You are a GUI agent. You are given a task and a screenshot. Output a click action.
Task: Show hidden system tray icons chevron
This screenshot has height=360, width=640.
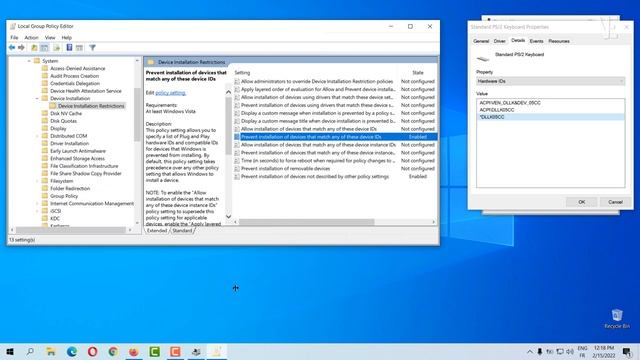point(530,351)
